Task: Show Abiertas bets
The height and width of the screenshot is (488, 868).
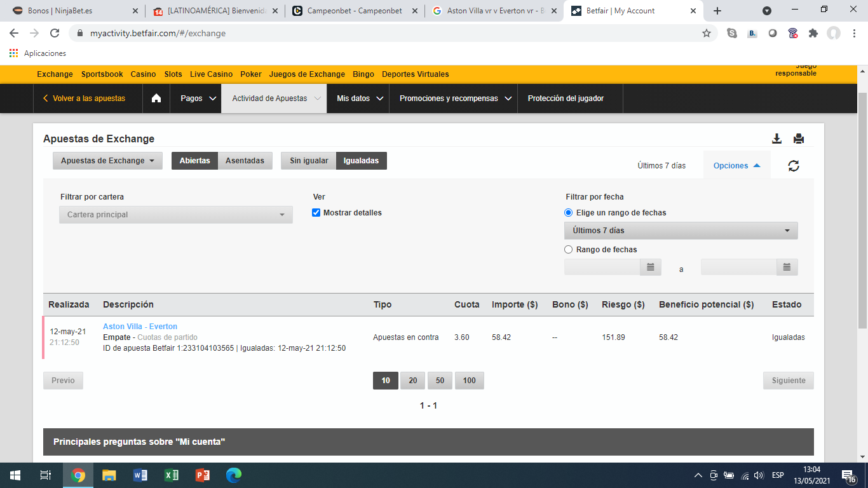Action: pos(194,161)
